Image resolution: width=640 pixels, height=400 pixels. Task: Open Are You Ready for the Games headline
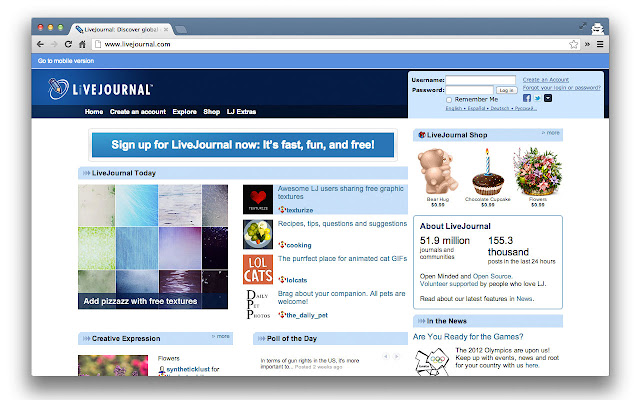(468, 337)
